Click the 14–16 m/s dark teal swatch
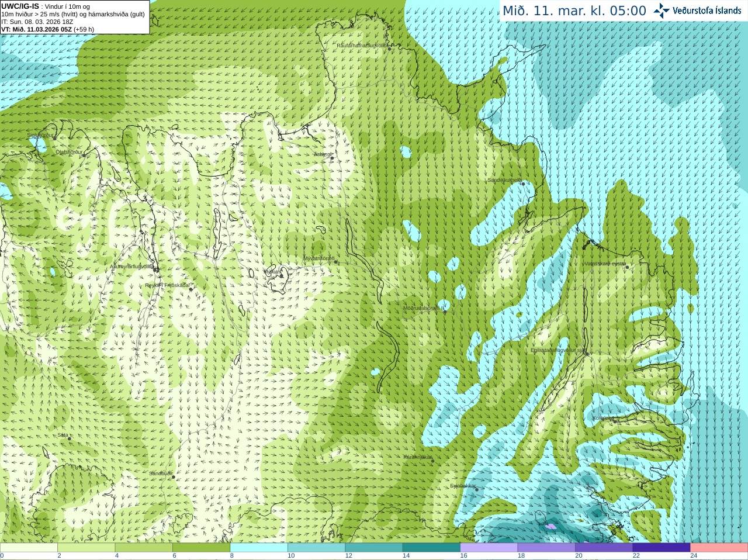748x560 pixels. [432, 548]
